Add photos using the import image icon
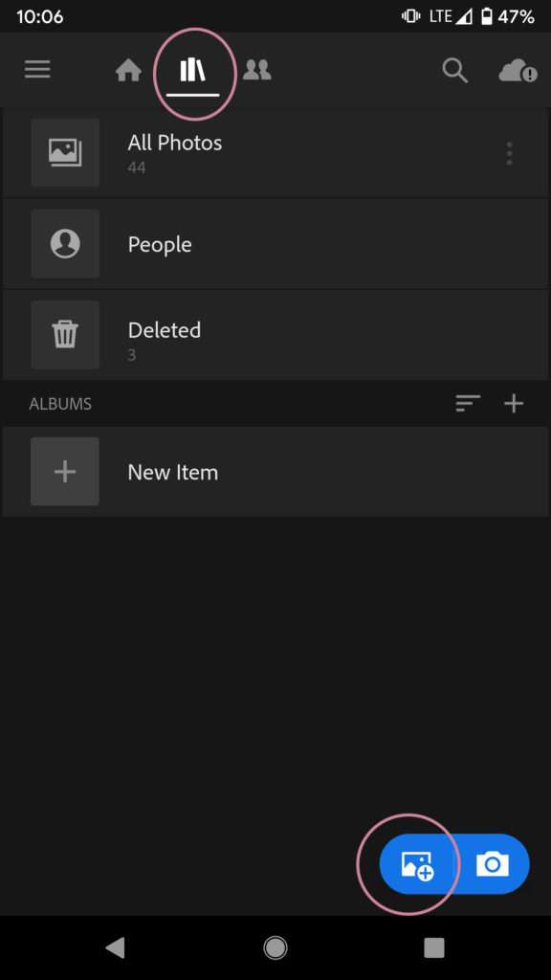Viewport: 551px width, 980px height. (x=418, y=864)
